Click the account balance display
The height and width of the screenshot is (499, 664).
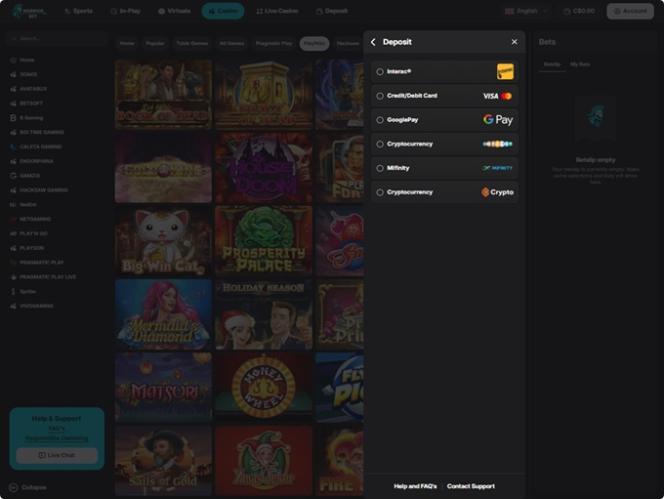tap(579, 11)
